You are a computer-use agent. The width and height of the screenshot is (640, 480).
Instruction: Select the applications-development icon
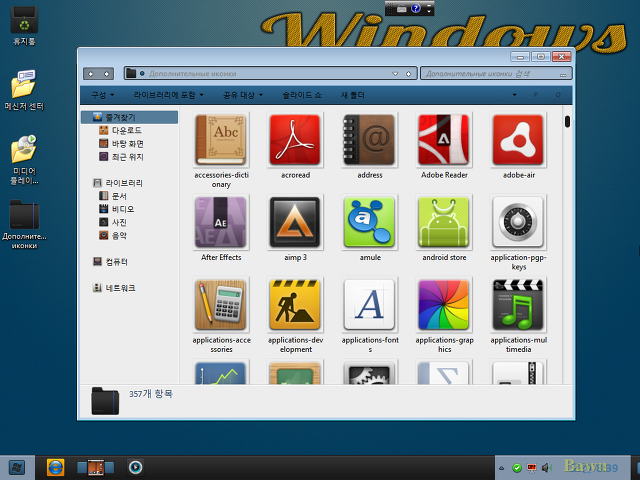[x=295, y=304]
